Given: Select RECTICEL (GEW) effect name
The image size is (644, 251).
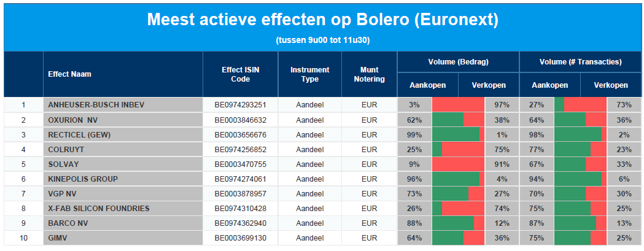Looking at the screenshot, I should pyautogui.click(x=79, y=135).
